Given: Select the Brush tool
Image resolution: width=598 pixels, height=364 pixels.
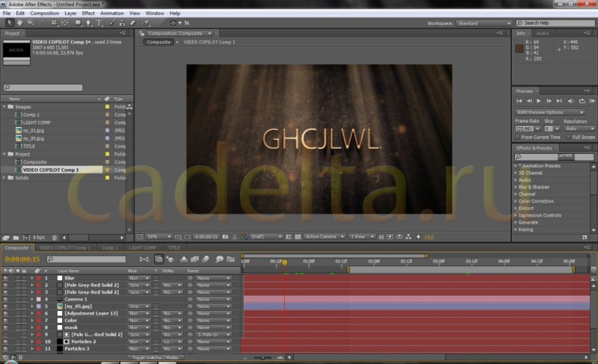Looking at the screenshot, I should pos(112,23).
